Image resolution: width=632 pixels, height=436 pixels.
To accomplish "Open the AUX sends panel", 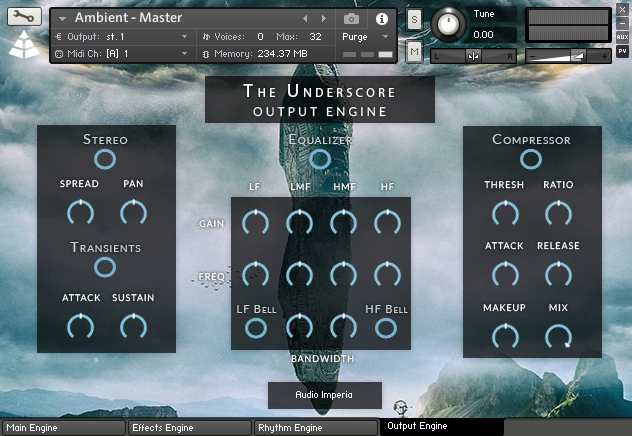I will (x=622, y=37).
